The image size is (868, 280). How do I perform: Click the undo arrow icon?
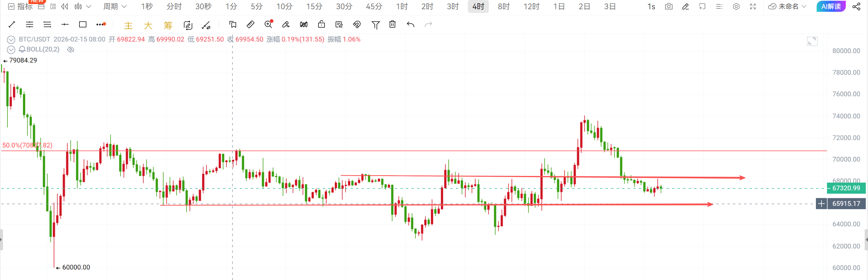(411, 24)
